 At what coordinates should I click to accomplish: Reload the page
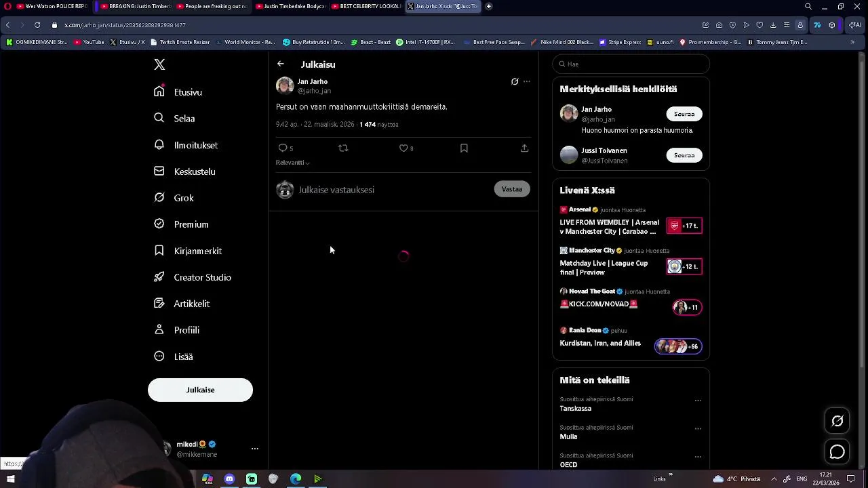click(37, 25)
